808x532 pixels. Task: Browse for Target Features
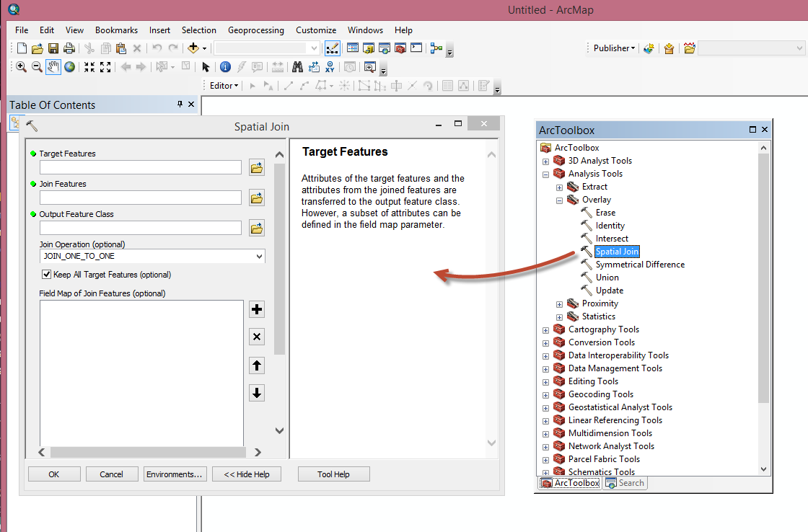[x=257, y=167]
